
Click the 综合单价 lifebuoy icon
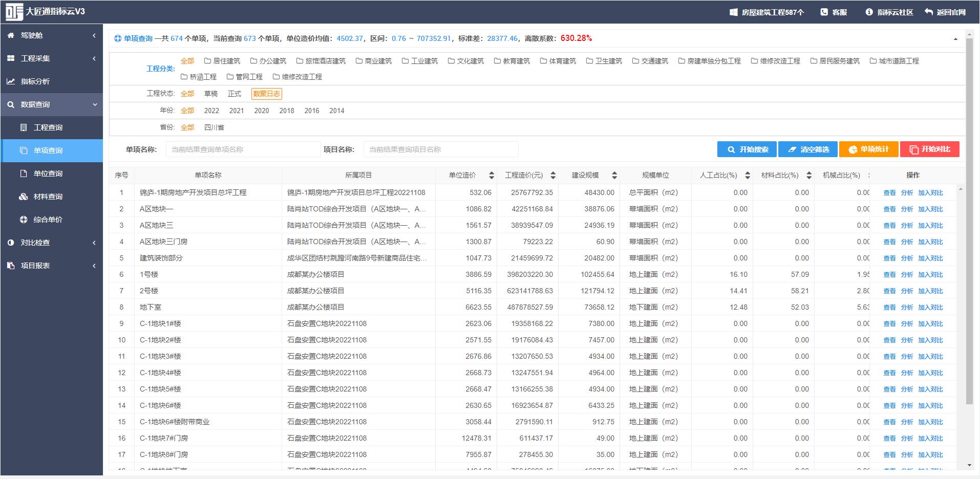click(x=24, y=220)
